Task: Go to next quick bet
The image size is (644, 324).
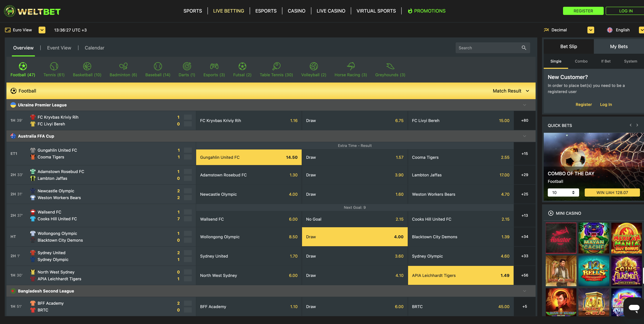Action: pyautogui.click(x=637, y=125)
